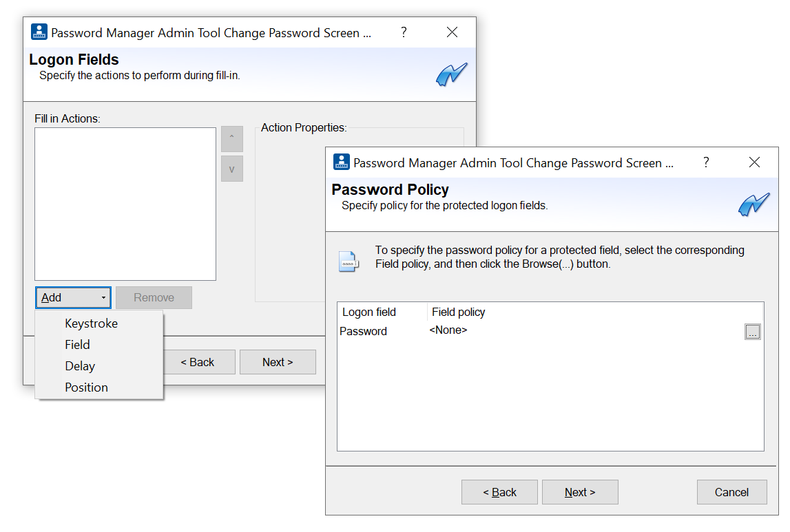This screenshot has height=532, width=790.
Task: Choose Position from the Add menu
Action: [x=86, y=387]
